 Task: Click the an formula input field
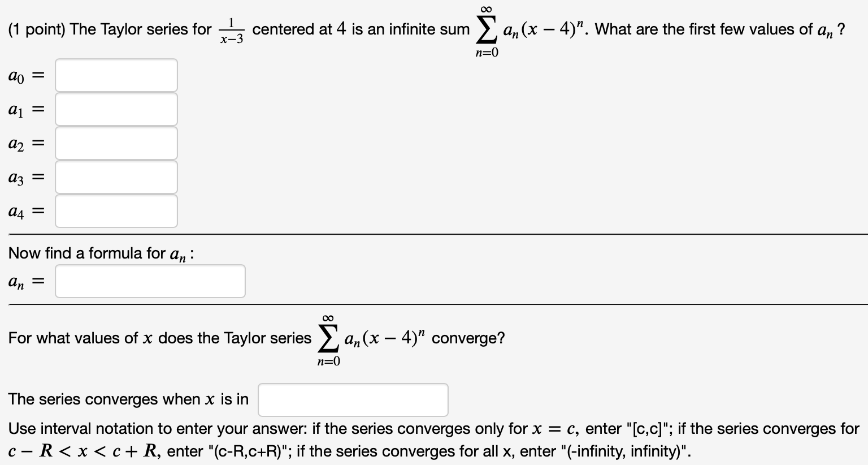tap(150, 281)
